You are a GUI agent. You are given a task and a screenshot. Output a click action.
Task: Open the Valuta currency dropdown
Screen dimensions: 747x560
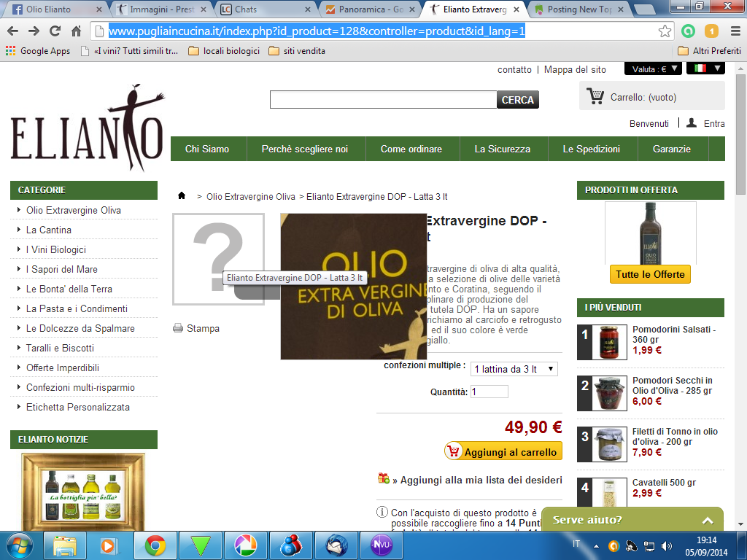(654, 69)
